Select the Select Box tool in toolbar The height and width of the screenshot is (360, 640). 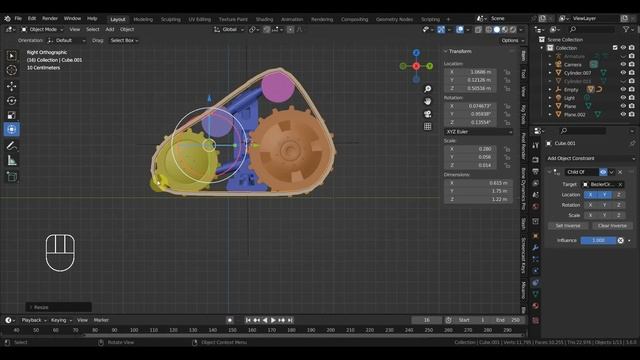11,56
